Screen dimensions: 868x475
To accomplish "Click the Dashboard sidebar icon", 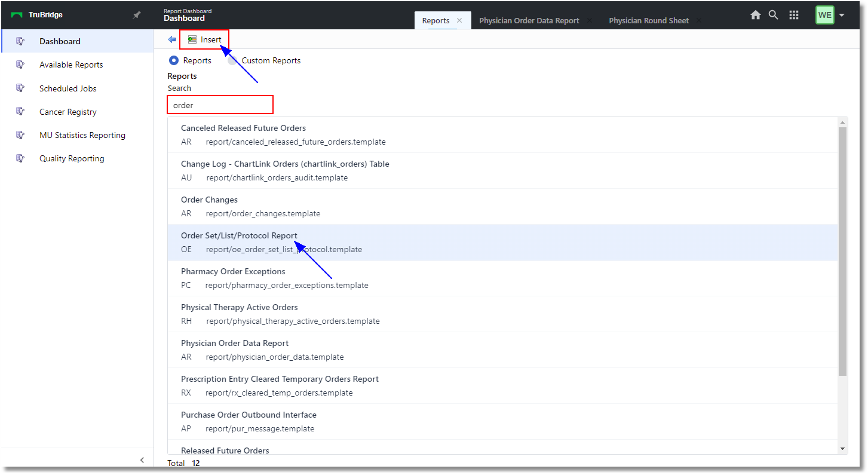I will click(x=20, y=41).
